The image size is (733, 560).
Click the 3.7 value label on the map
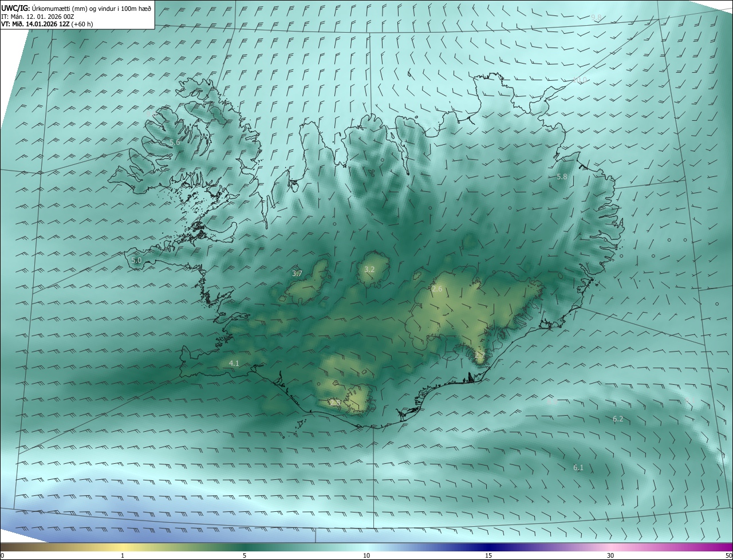pos(297,274)
